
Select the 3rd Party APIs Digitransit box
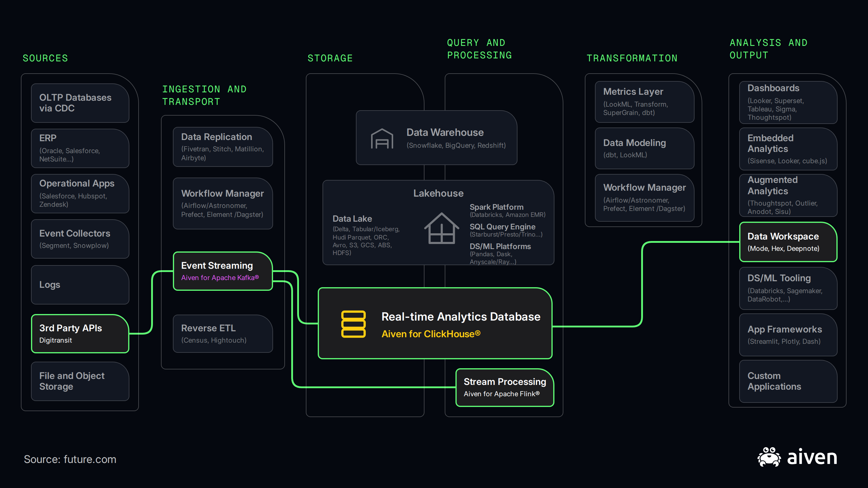[x=80, y=333]
